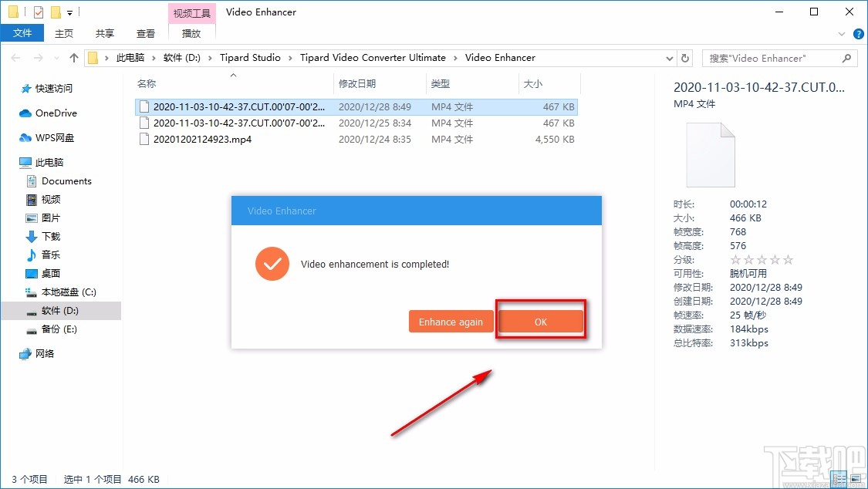Open the 播放 tab under 视频工具

tap(191, 33)
